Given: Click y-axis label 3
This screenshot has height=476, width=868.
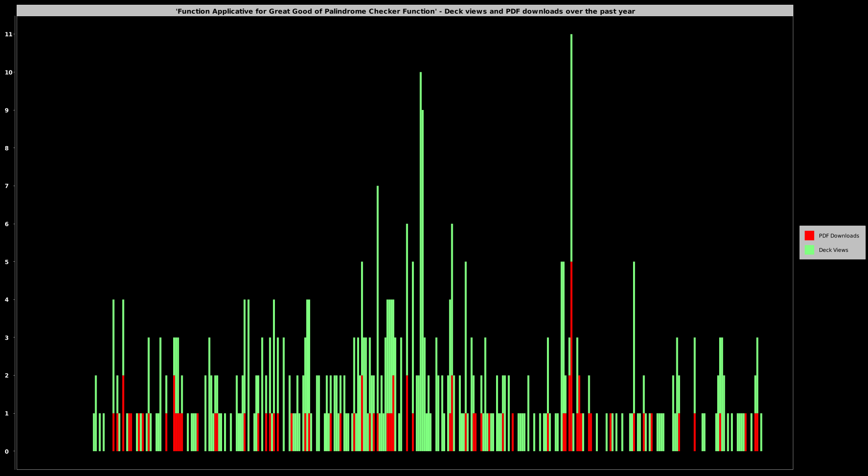Looking at the screenshot, I should [7, 337].
